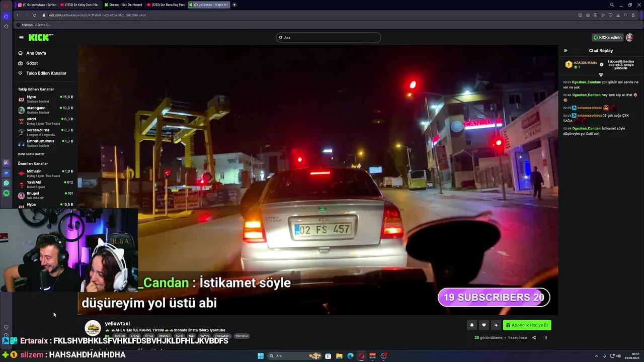This screenshot has height=362, width=644.
Task: Click the Yolculuk tag
Action: [x=242, y=336]
